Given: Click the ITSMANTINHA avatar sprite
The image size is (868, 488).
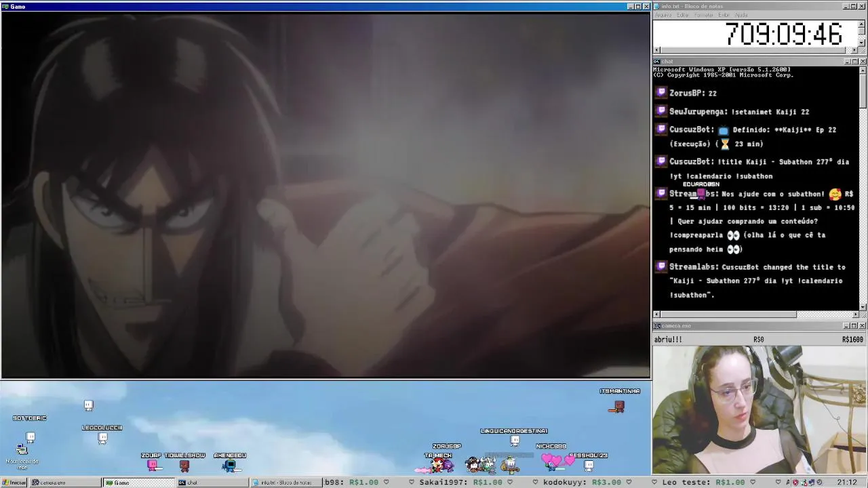Looking at the screenshot, I should click(x=618, y=407).
